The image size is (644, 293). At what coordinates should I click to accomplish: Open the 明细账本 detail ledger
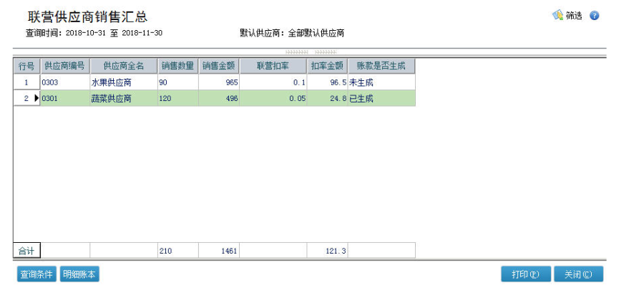(x=79, y=274)
